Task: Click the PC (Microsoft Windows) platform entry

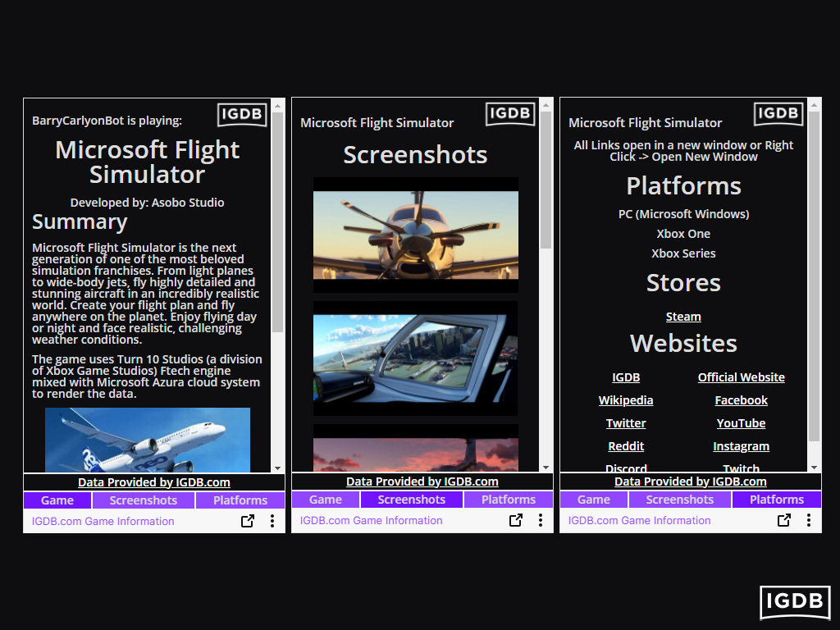Action: [683, 214]
